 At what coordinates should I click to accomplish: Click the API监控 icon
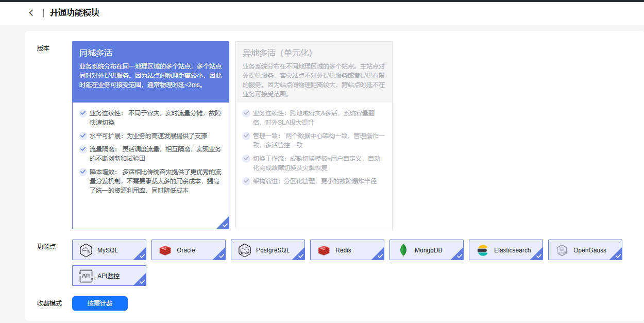[x=86, y=276]
